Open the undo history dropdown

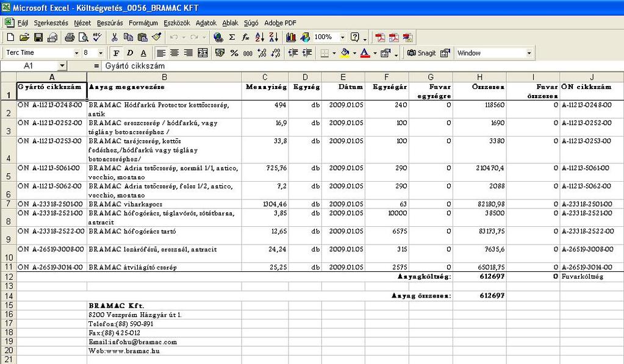[184, 37]
